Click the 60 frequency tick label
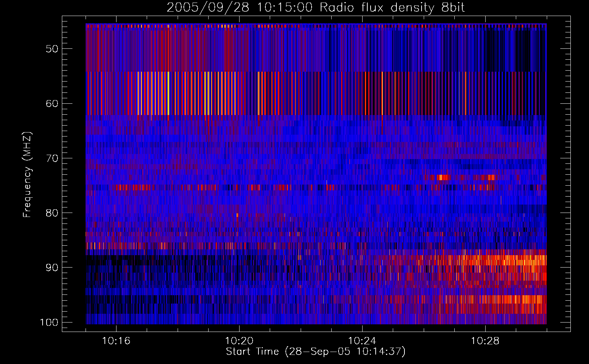The image size is (589, 364). point(52,103)
